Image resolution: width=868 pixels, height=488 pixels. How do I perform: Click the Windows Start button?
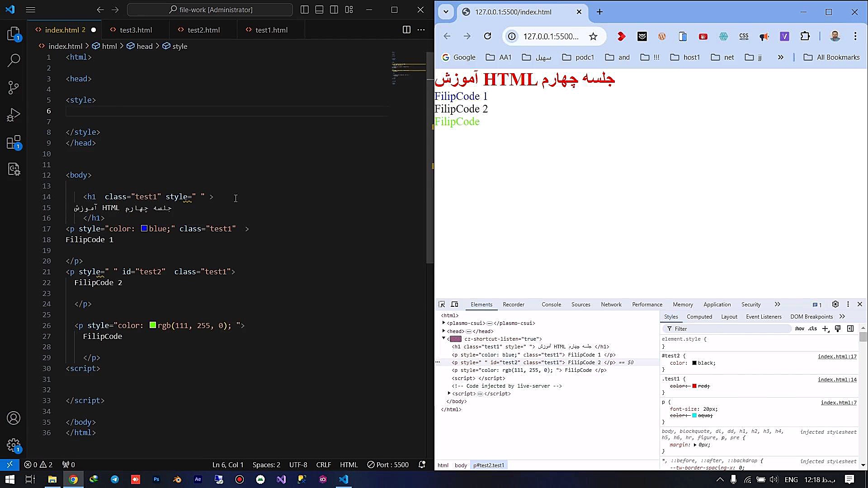[9, 479]
